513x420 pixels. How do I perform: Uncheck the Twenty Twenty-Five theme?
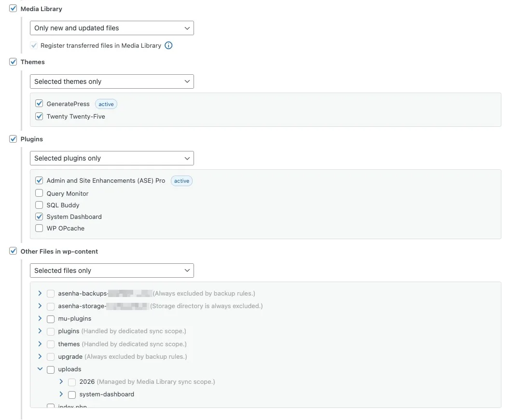[x=40, y=116]
